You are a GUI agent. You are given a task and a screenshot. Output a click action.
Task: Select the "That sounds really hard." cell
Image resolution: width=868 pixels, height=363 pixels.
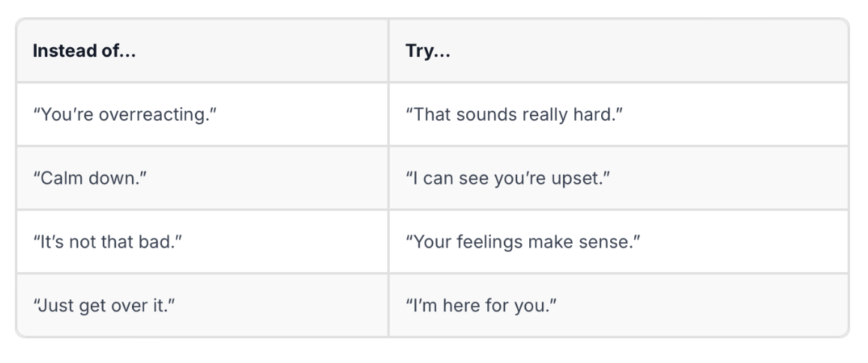tap(618, 115)
